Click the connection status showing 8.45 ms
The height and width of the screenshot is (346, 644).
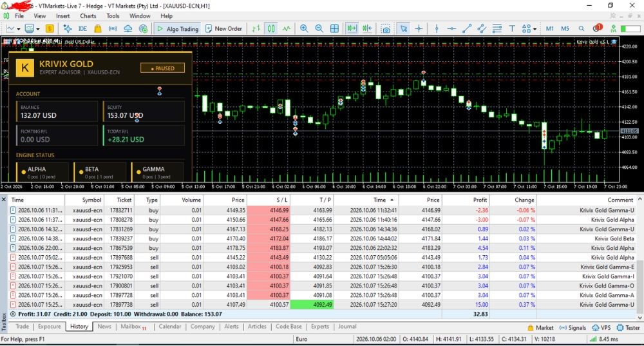604,340
